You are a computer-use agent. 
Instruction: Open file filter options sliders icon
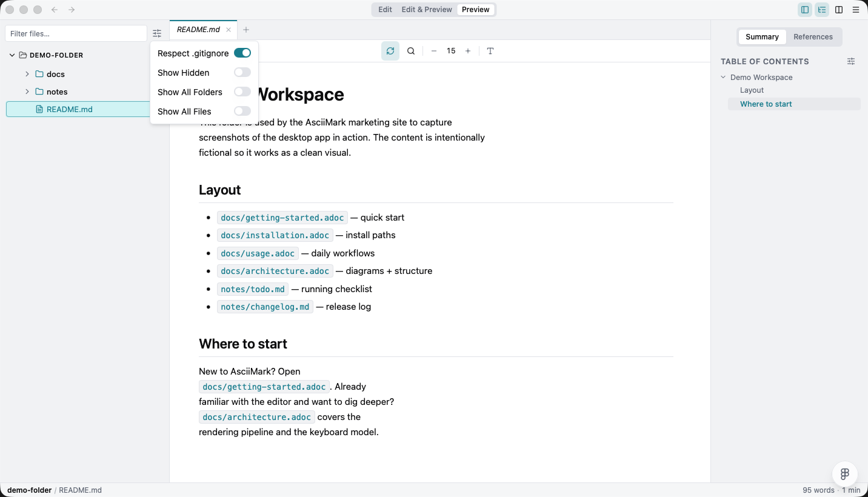(157, 33)
